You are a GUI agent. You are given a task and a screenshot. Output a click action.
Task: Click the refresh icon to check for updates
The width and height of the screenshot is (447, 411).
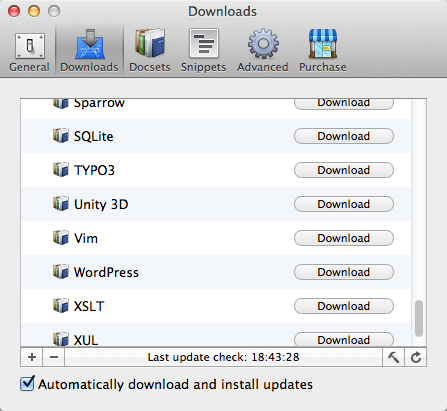pos(416,357)
